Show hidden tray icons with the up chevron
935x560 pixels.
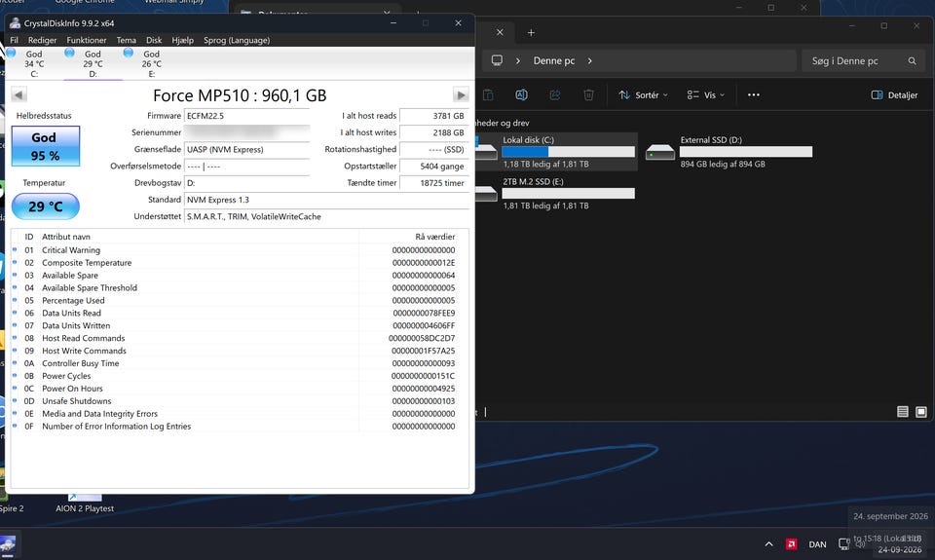[x=768, y=543]
